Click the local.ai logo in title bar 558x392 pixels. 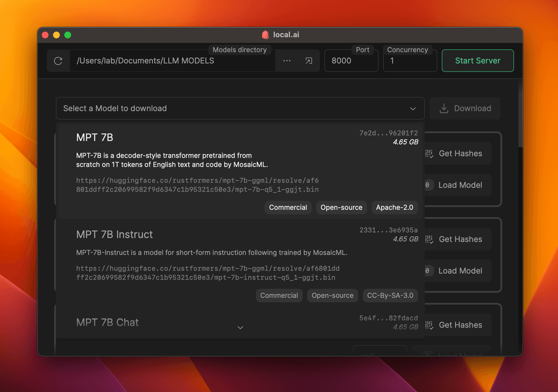tap(265, 35)
